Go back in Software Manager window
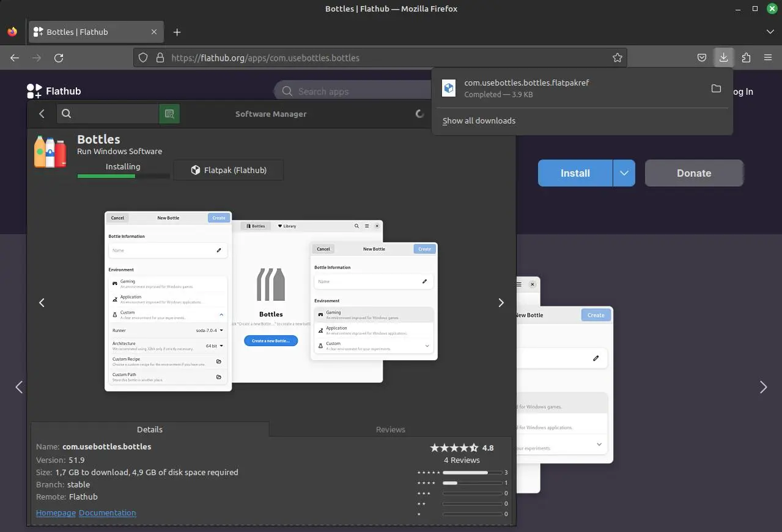Viewport: 782px width, 532px height. tap(42, 114)
